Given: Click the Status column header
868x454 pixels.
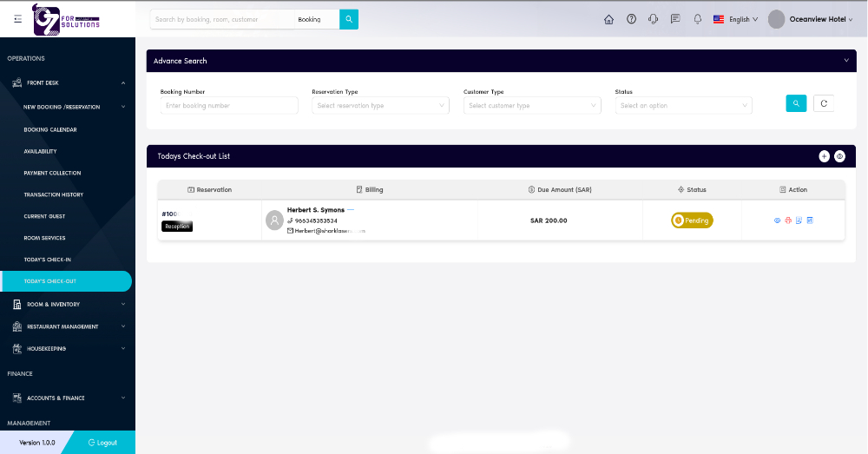Looking at the screenshot, I should [692, 189].
